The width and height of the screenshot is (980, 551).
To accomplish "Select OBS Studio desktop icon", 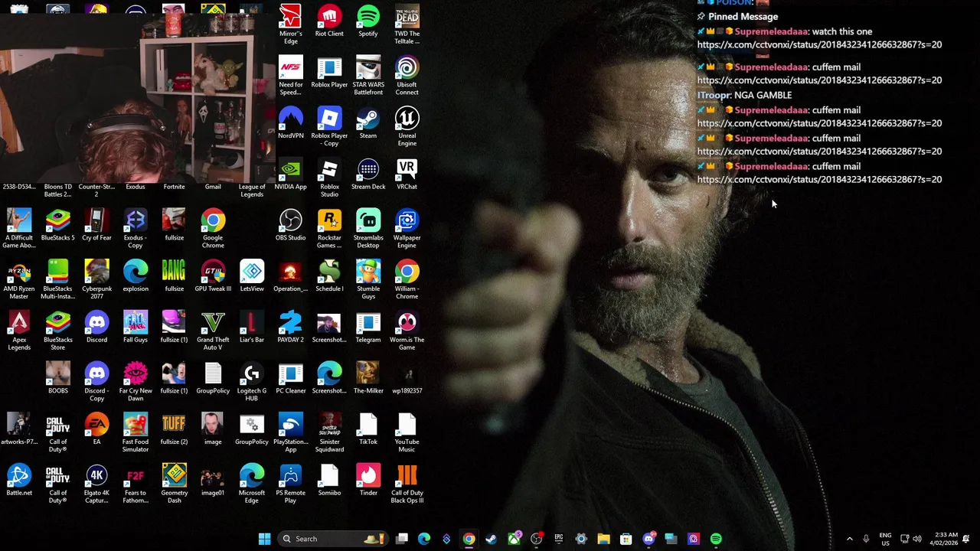I will (290, 225).
